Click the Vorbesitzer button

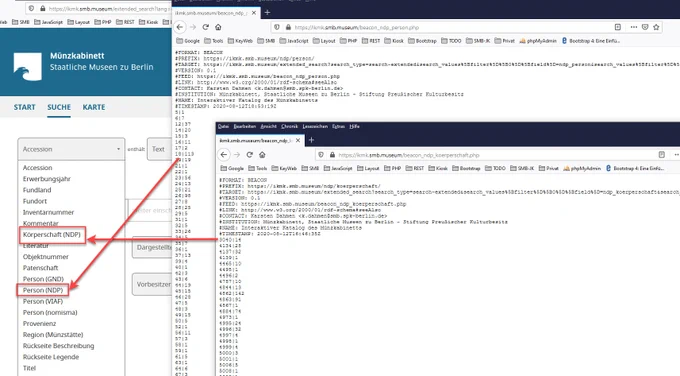pyautogui.click(x=152, y=284)
